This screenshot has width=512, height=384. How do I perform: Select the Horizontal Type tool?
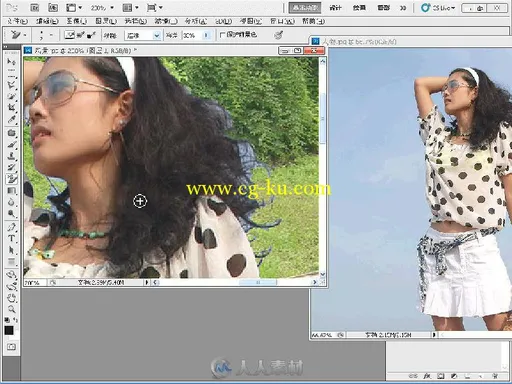11,239
